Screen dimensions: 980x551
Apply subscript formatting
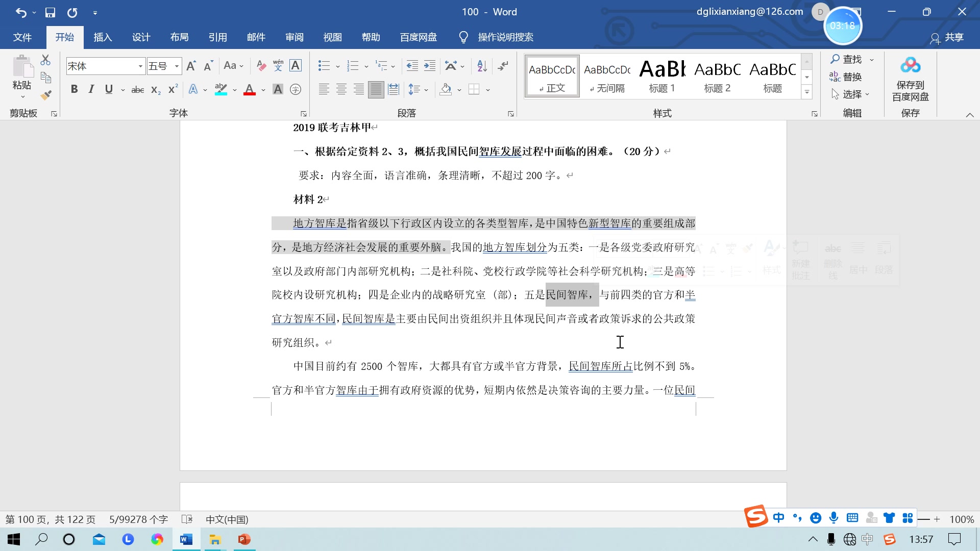coord(156,90)
